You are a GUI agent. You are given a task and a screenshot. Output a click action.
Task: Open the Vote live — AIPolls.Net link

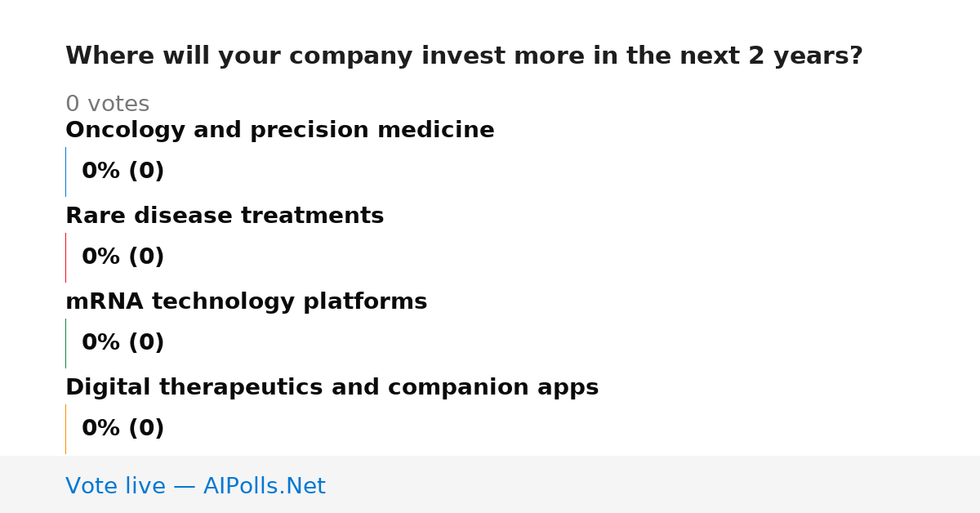pos(195,486)
